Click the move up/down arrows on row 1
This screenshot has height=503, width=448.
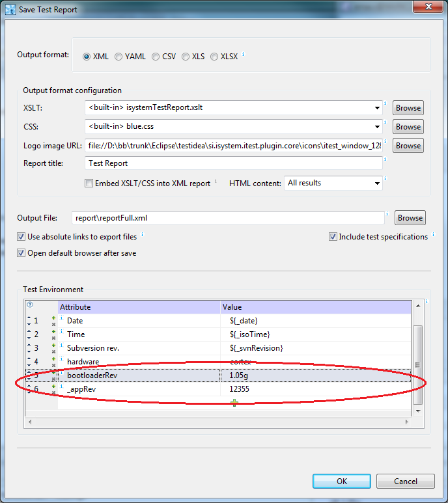(29, 321)
